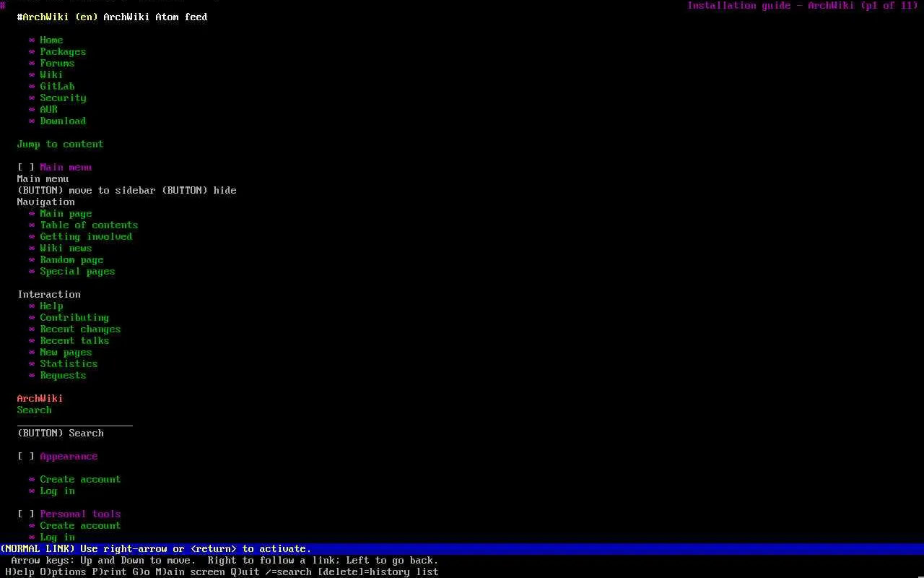
Task: Click 'G)o' in the Lynx command bar
Action: coord(141,571)
